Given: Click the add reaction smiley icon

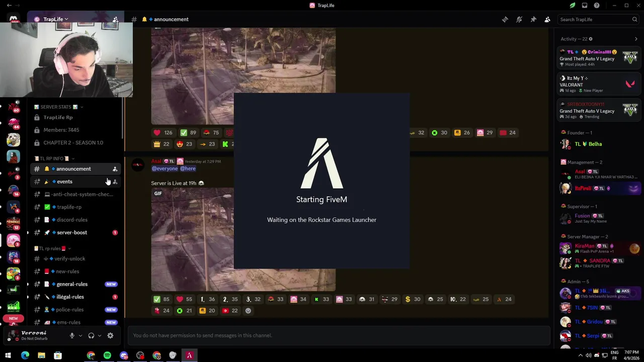Looking at the screenshot, I should [x=248, y=311].
